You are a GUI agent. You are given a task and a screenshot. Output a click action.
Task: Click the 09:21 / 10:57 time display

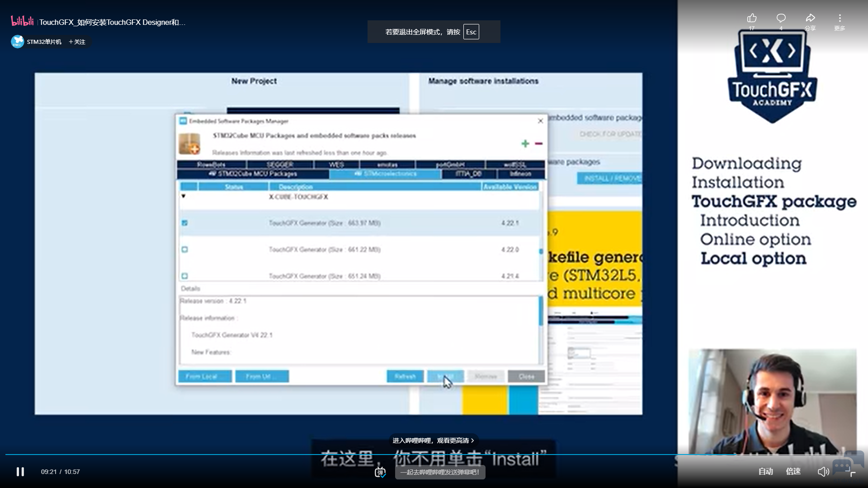click(60, 472)
